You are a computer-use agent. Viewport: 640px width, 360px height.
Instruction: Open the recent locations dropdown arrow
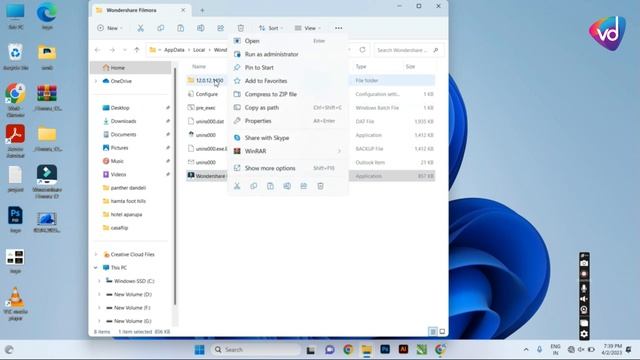point(124,50)
